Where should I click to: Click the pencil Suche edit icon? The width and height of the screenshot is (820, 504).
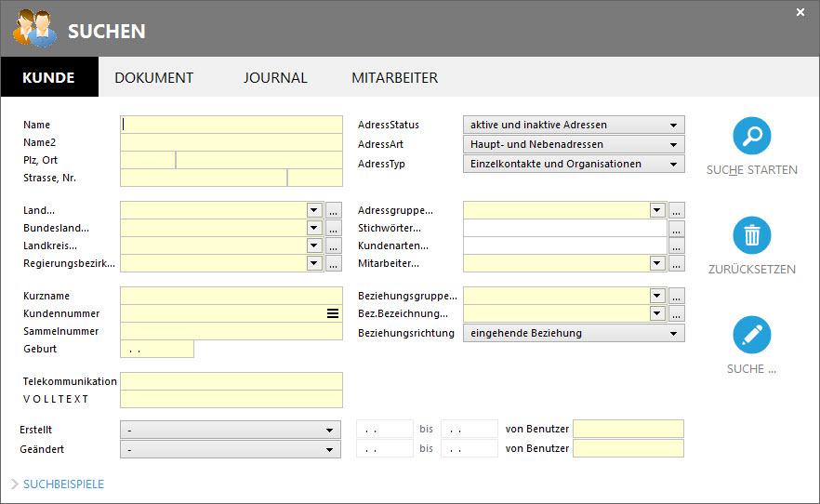tap(751, 335)
